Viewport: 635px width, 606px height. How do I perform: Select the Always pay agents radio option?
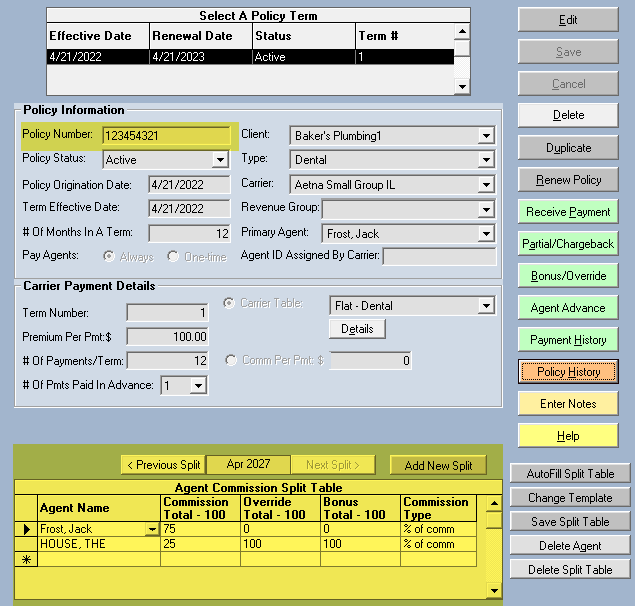[110, 257]
